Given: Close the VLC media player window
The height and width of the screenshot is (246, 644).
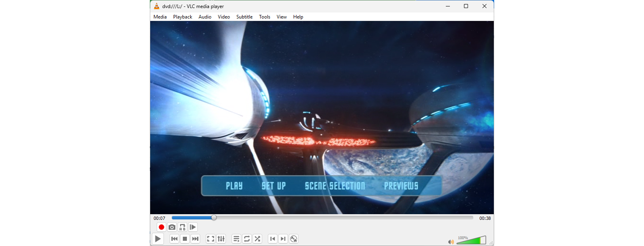Looking at the screenshot, I should click(485, 6).
